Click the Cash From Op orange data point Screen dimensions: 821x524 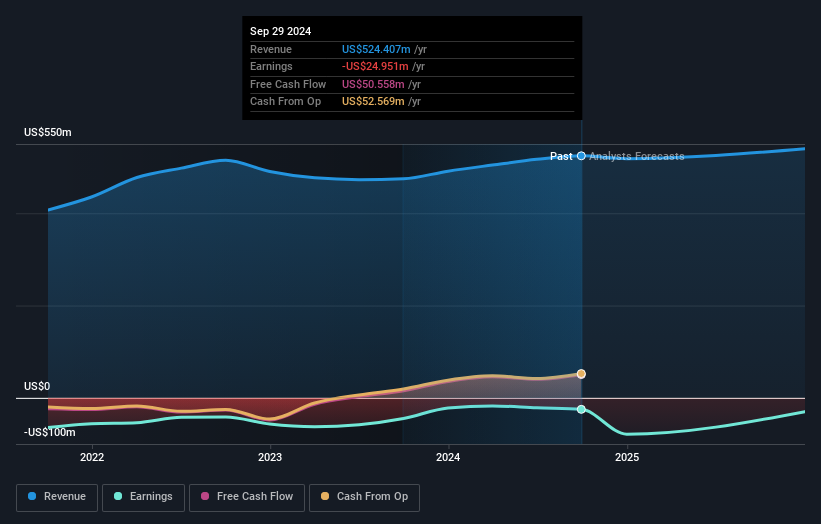(581, 374)
